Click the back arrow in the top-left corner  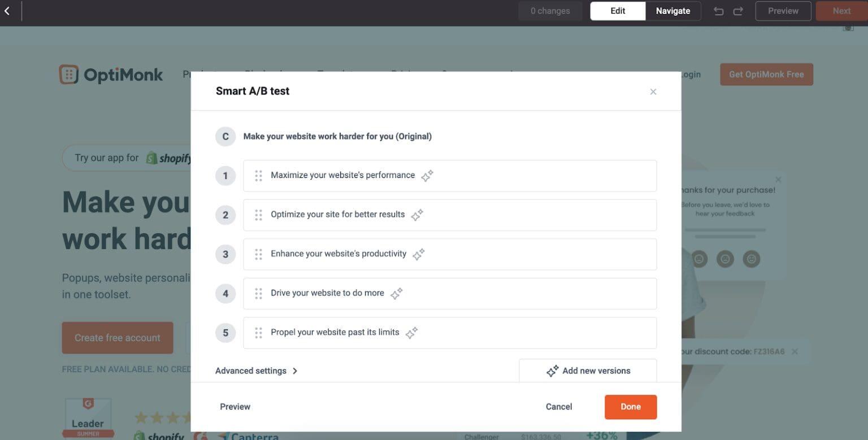7,10
